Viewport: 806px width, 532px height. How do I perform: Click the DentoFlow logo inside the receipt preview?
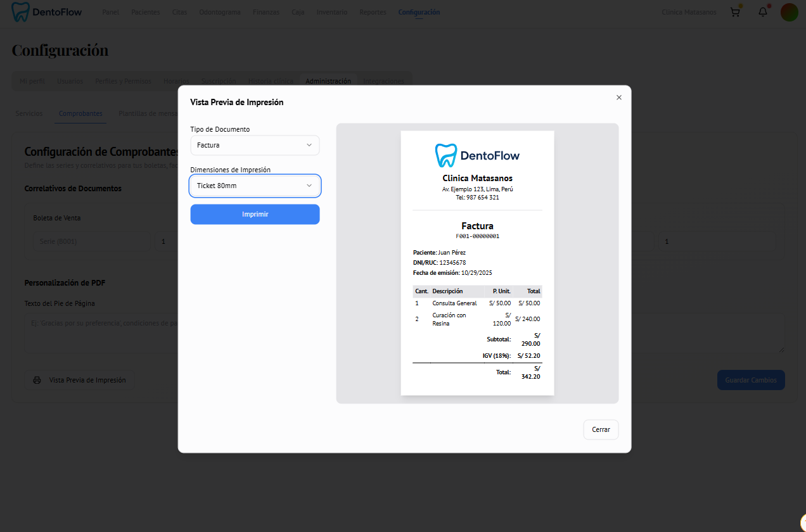(x=477, y=154)
